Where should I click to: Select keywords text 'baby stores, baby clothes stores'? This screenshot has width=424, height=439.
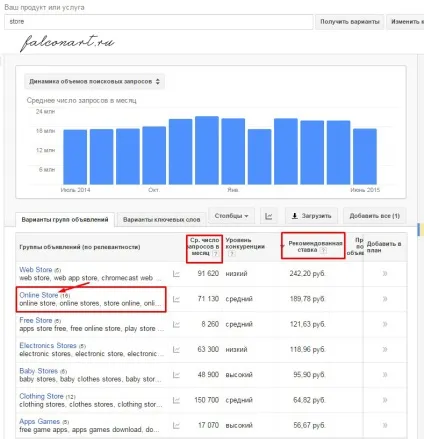[70, 379]
